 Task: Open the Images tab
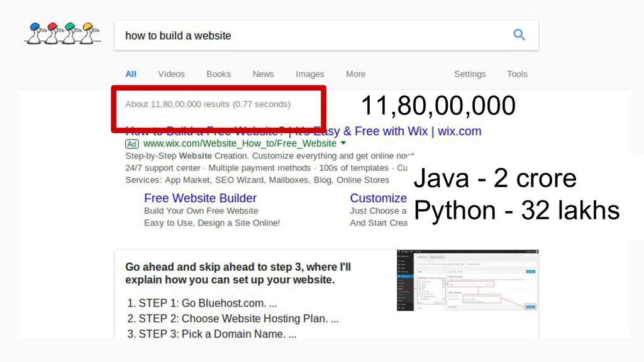pyautogui.click(x=309, y=74)
